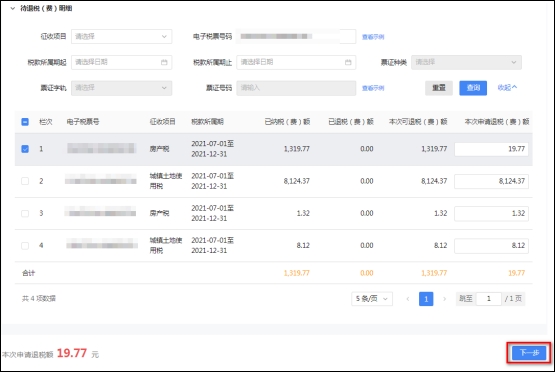This screenshot has width=555, height=372.
Task: Click the 重置 button
Action: point(439,88)
